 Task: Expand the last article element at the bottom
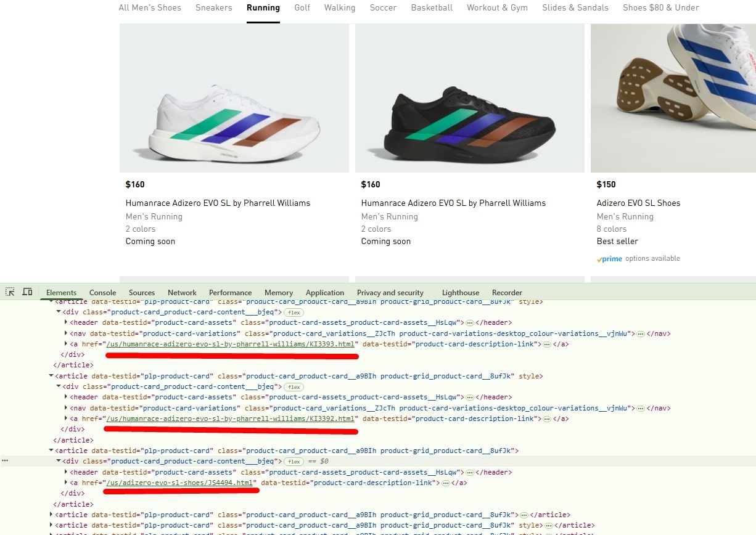52,533
